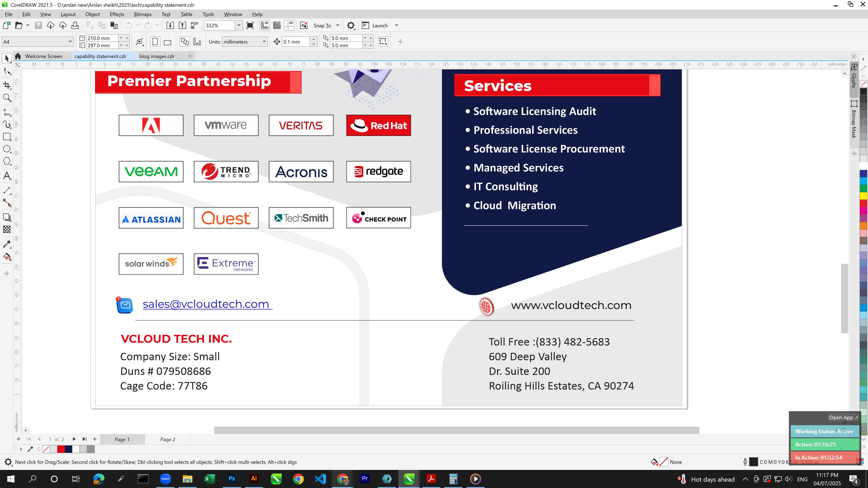Toggle Show guidelines

point(289,26)
